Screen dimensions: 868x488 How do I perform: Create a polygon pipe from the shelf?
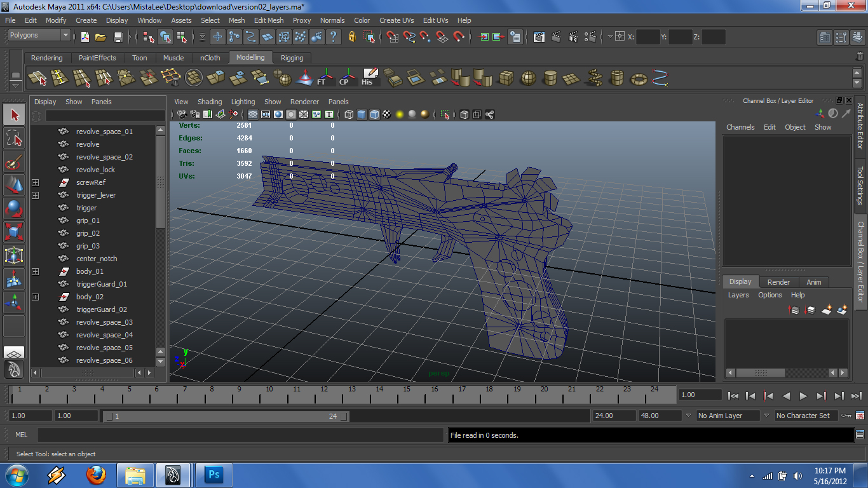[x=616, y=78]
